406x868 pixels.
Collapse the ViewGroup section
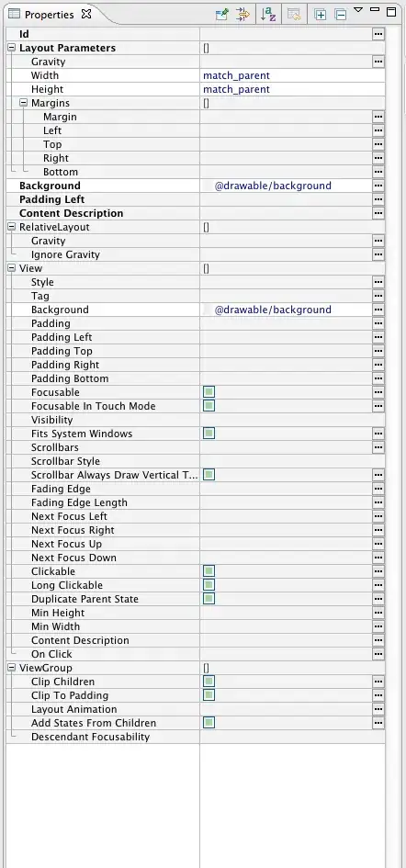click(12, 668)
